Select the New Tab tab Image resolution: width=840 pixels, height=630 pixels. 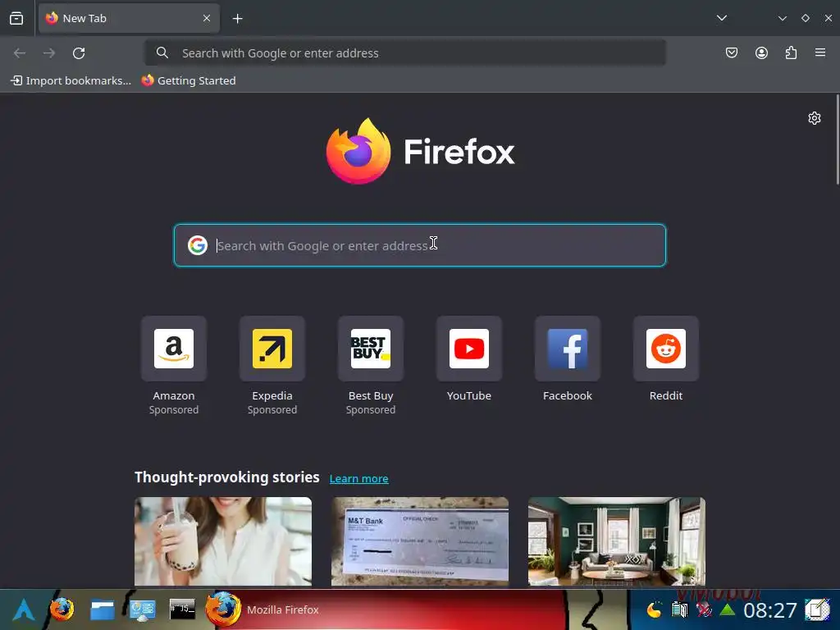[x=129, y=18]
